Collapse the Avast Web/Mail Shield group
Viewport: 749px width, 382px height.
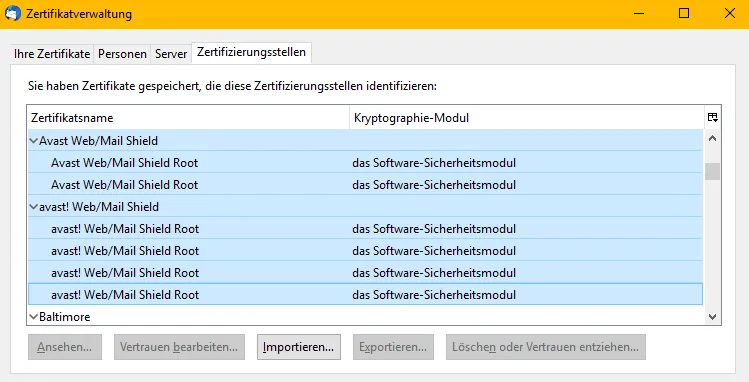(33, 141)
